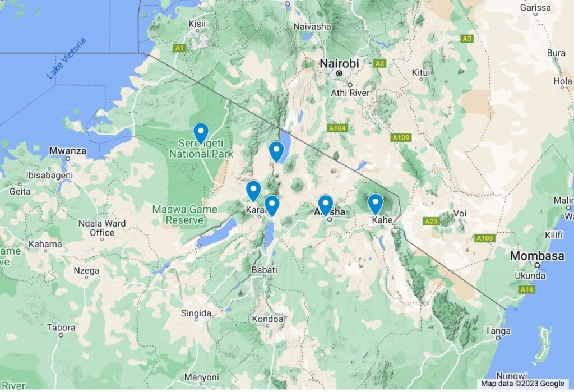Select the A1 road shield near Kisii
This screenshot has height=392, width=574.
pyautogui.click(x=179, y=48)
